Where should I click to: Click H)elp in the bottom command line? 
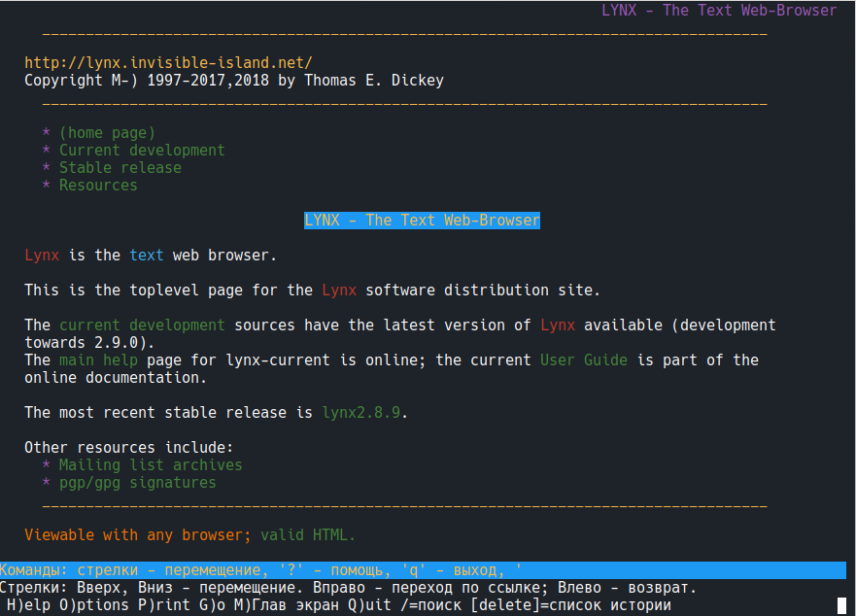(28, 605)
